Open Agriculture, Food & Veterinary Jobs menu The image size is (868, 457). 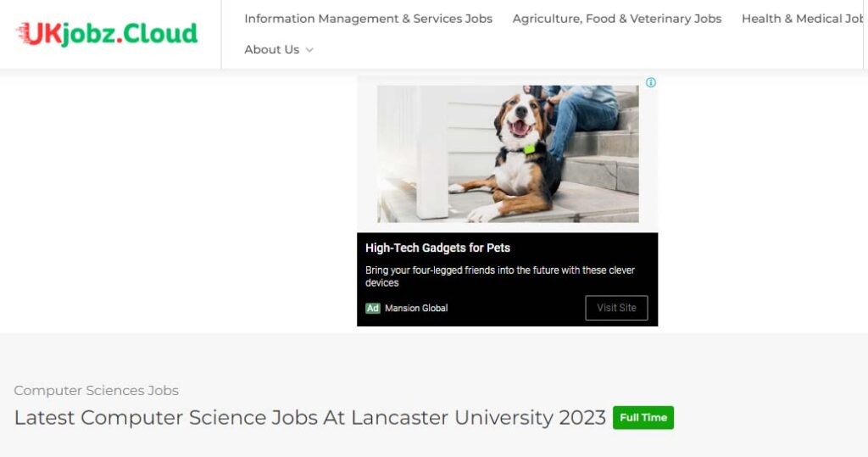(617, 19)
